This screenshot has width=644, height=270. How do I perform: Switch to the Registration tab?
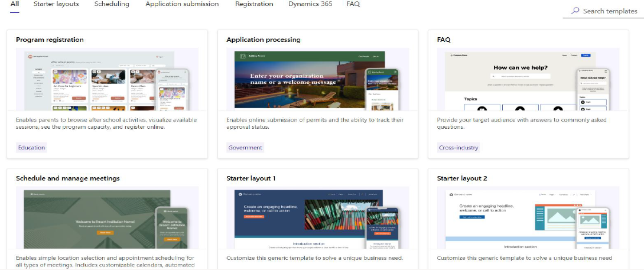click(x=254, y=4)
